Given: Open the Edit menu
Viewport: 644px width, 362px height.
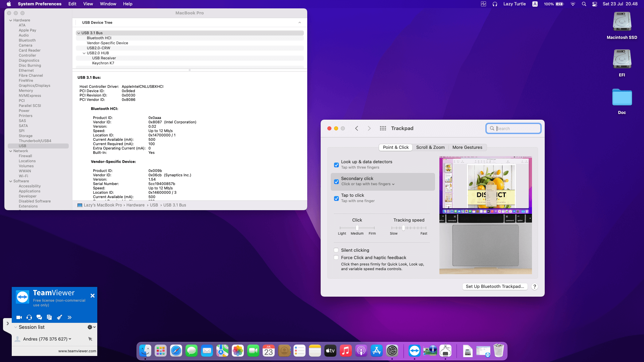Looking at the screenshot, I should point(72,4).
